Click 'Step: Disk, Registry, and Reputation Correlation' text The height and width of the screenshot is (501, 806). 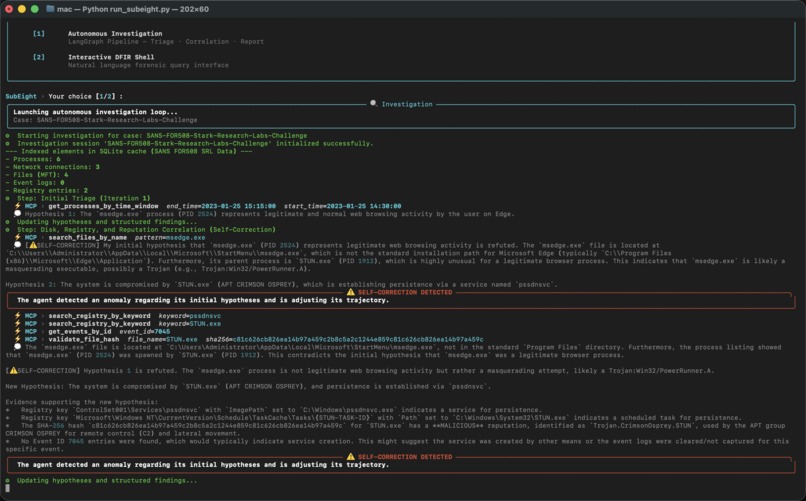pyautogui.click(x=146, y=230)
